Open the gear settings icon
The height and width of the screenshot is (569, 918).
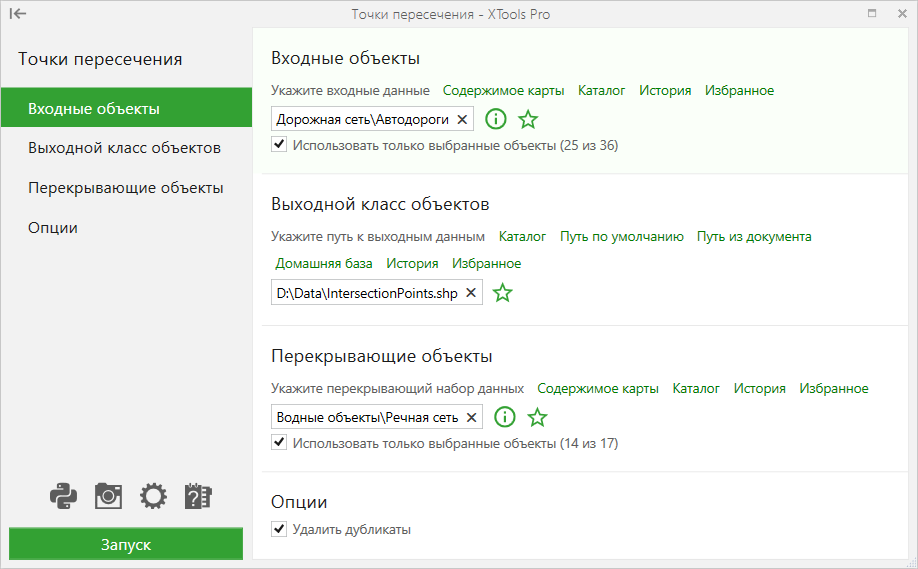(x=153, y=496)
